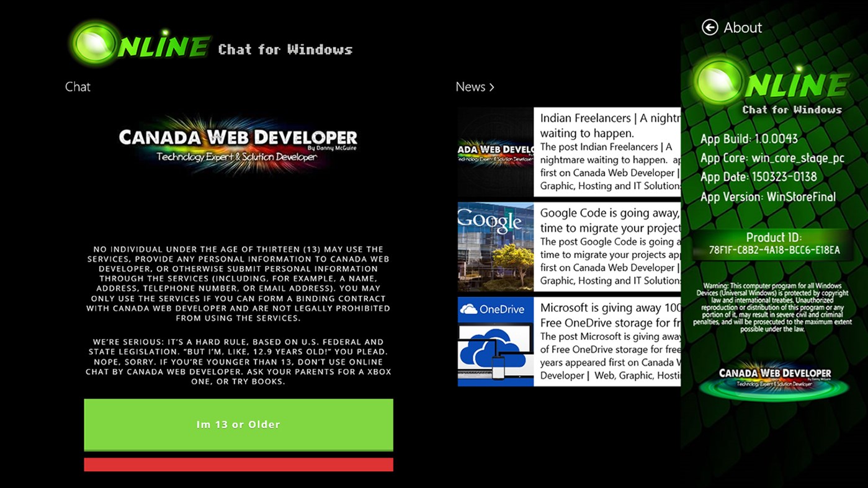Click the red bar below the age button
Image resolution: width=868 pixels, height=488 pixels.
tap(238, 464)
